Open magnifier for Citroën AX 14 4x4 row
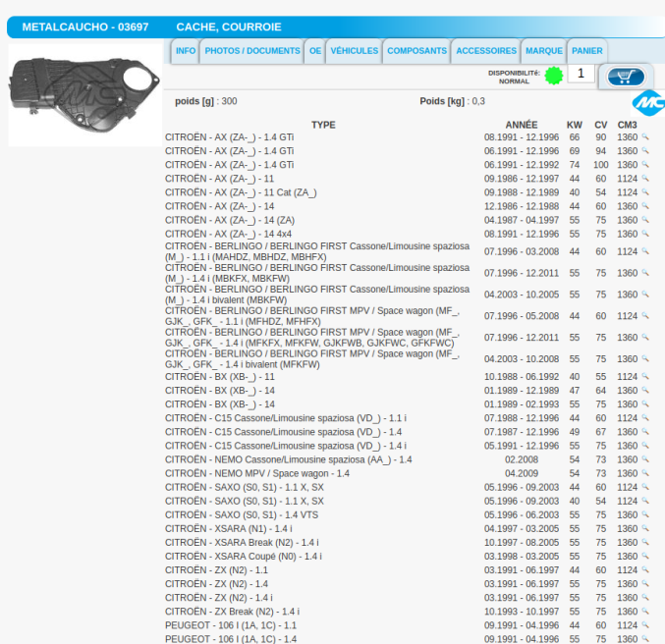This screenshot has height=644, width=665. [646, 235]
